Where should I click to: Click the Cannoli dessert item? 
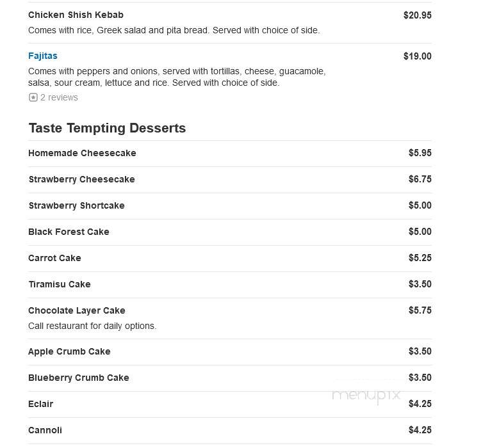click(45, 430)
